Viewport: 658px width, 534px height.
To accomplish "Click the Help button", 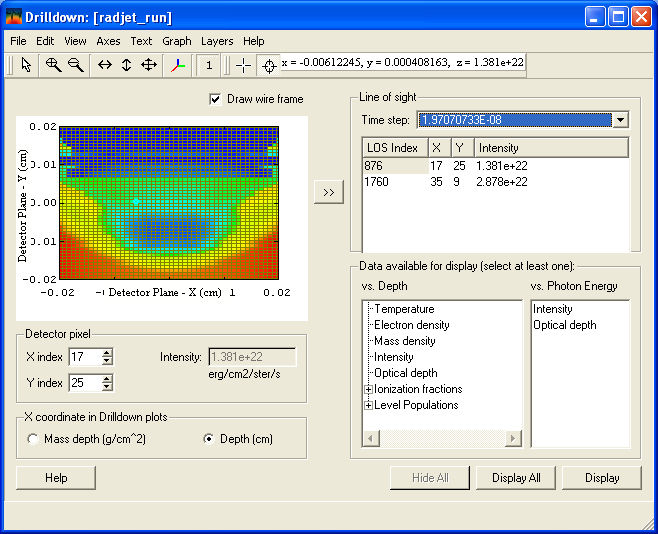I will [57, 478].
